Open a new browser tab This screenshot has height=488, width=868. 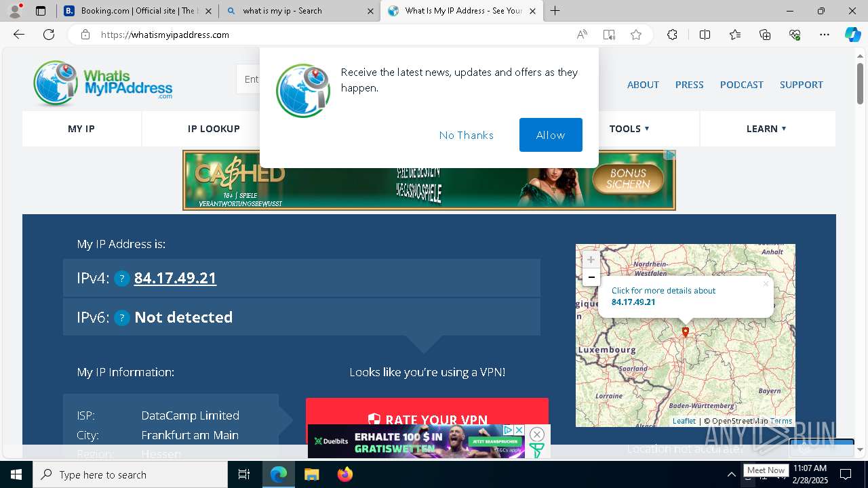click(x=555, y=11)
